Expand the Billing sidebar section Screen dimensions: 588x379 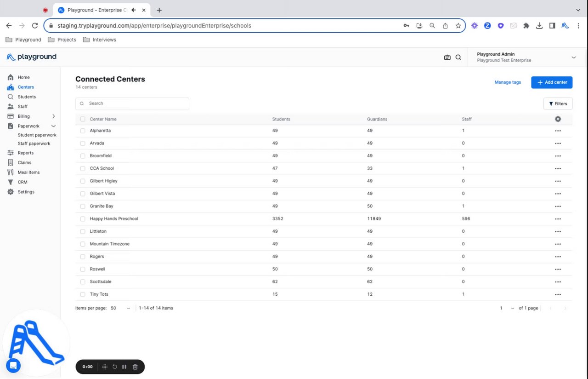[53, 116]
